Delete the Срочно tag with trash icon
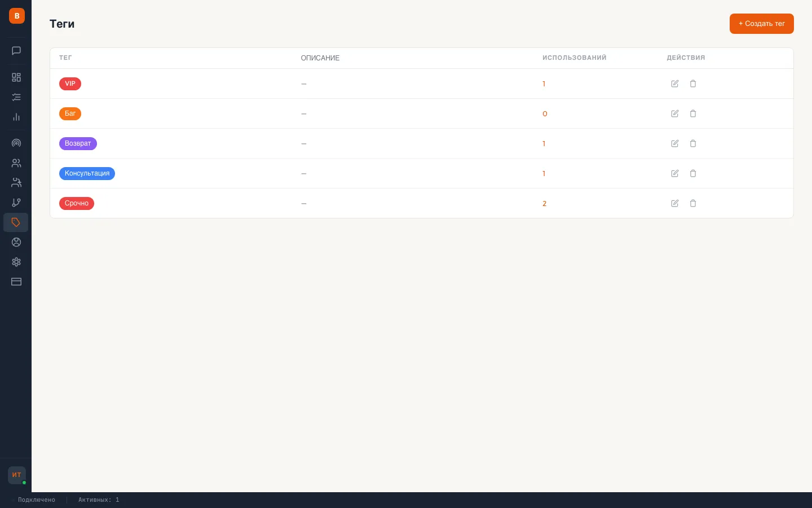812x508 pixels. pyautogui.click(x=693, y=203)
